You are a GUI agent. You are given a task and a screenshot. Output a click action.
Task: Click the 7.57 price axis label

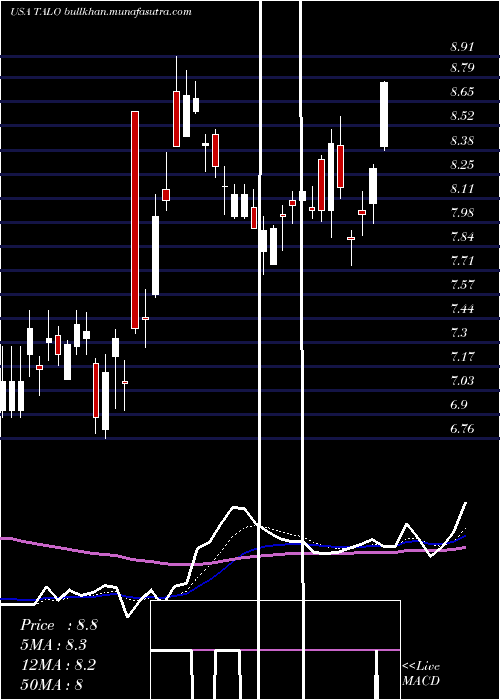462,285
